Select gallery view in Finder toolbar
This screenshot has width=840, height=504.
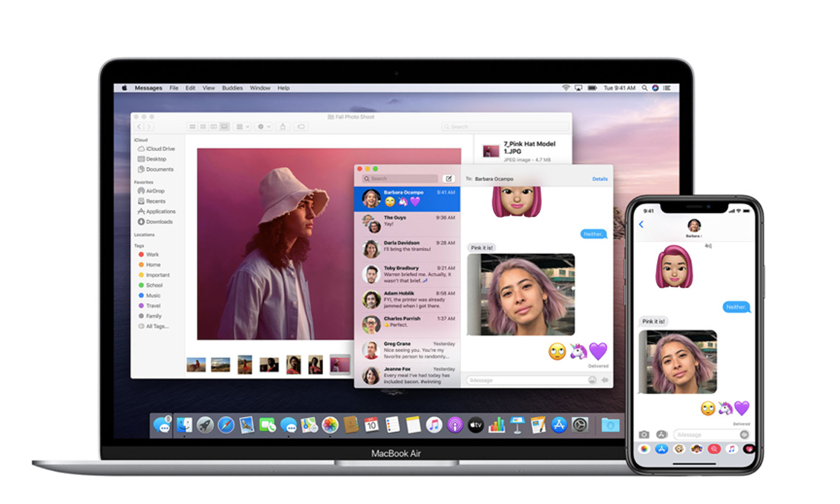point(225,127)
